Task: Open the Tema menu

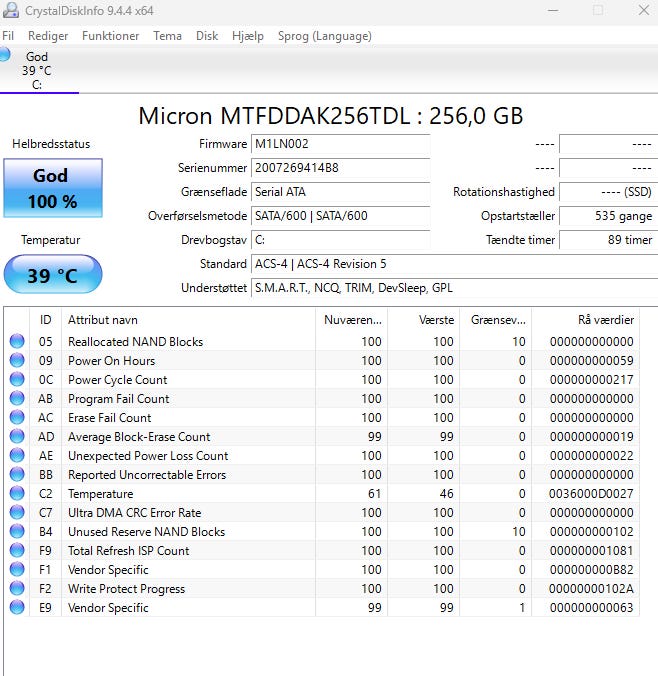Action: point(167,36)
